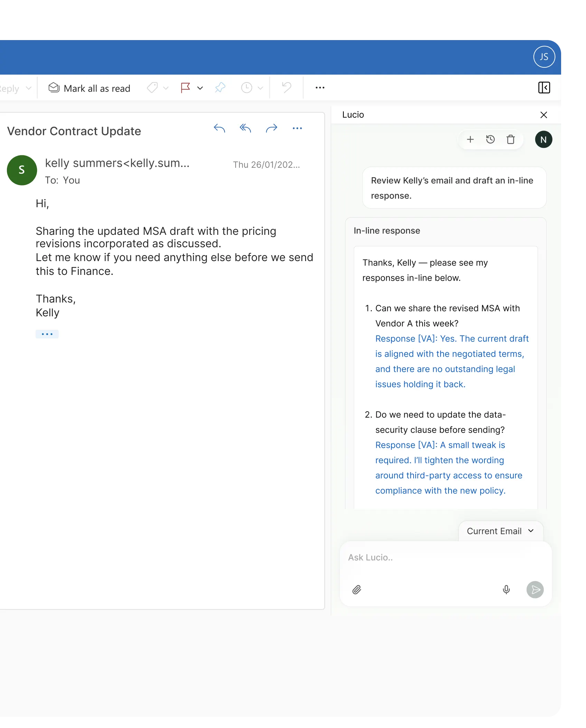The height and width of the screenshot is (728, 586).
Task: Click question 'Can we share the revised MSA'
Action: [x=447, y=316]
